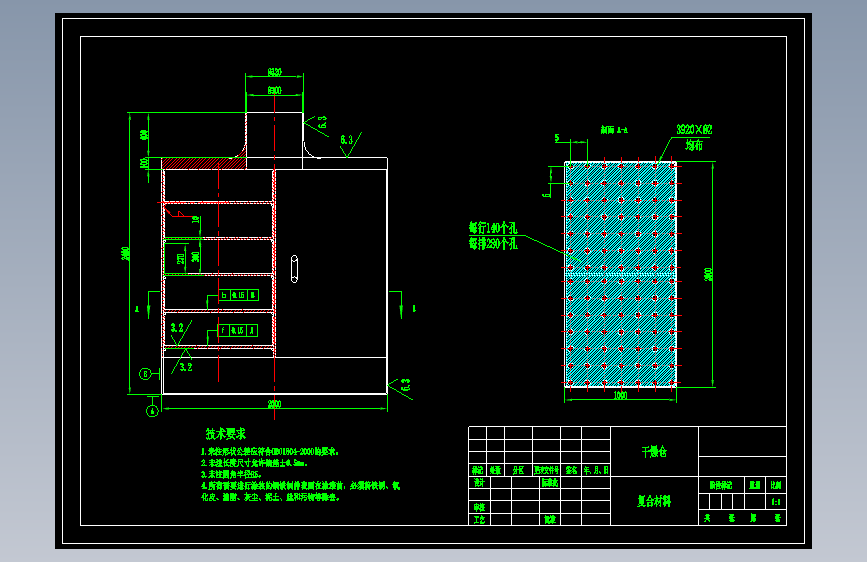The width and height of the screenshot is (867, 562).
Task: Click the red hatched top-left section
Action: 203,164
